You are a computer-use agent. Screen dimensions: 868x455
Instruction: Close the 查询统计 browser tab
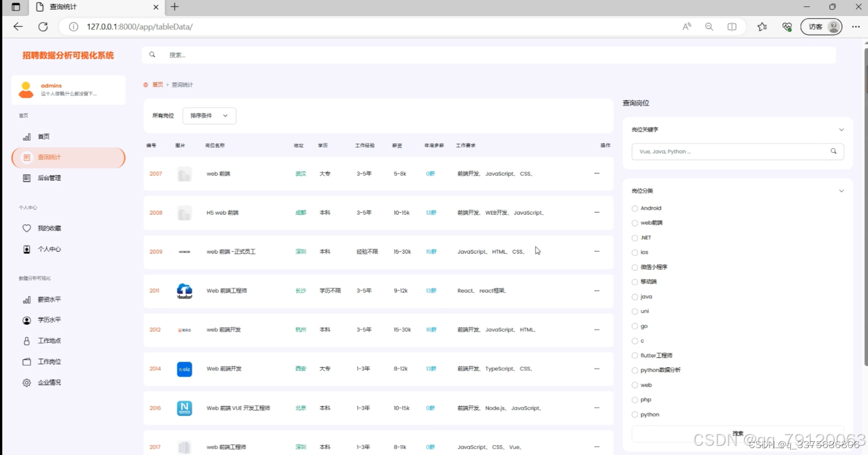point(156,7)
